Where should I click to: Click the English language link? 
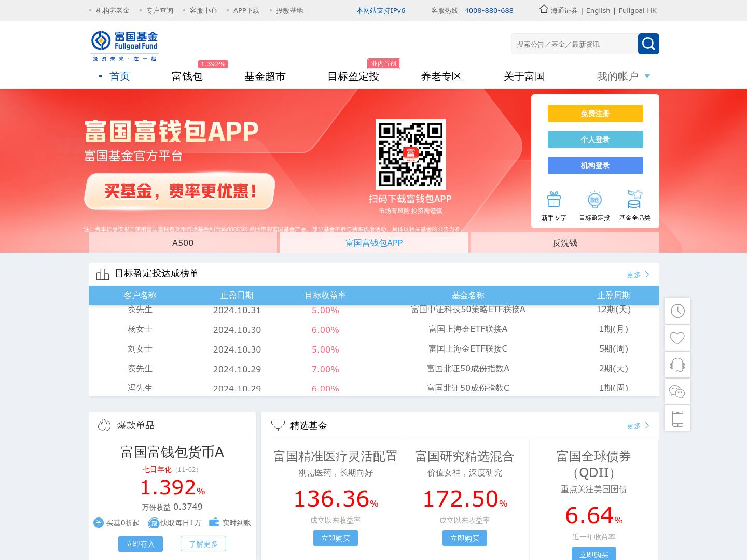(x=598, y=10)
